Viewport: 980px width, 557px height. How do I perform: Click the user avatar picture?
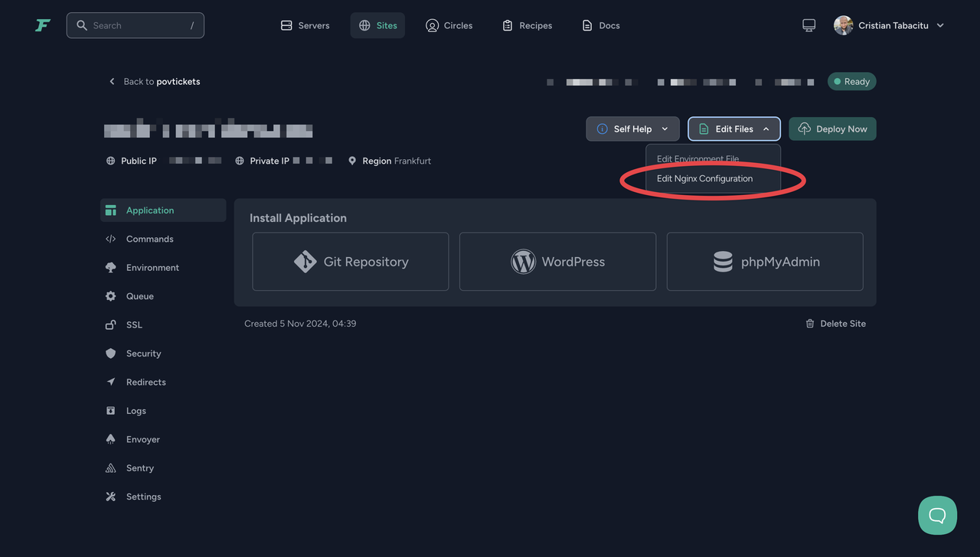(x=843, y=25)
